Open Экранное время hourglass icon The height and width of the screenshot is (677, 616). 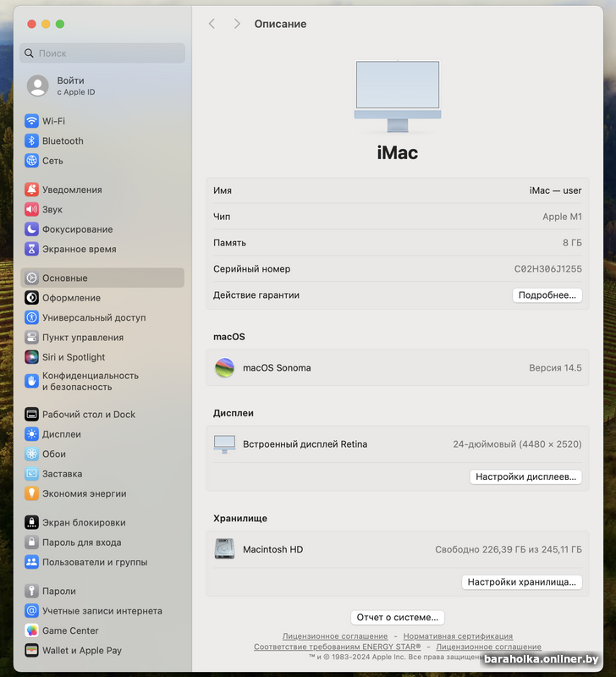pyautogui.click(x=31, y=249)
